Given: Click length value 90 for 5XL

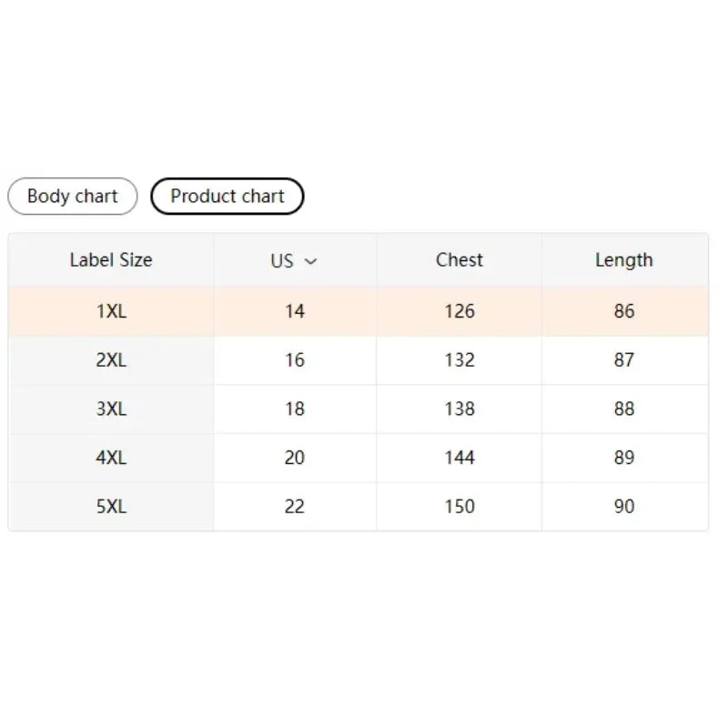Looking at the screenshot, I should 625,506.
